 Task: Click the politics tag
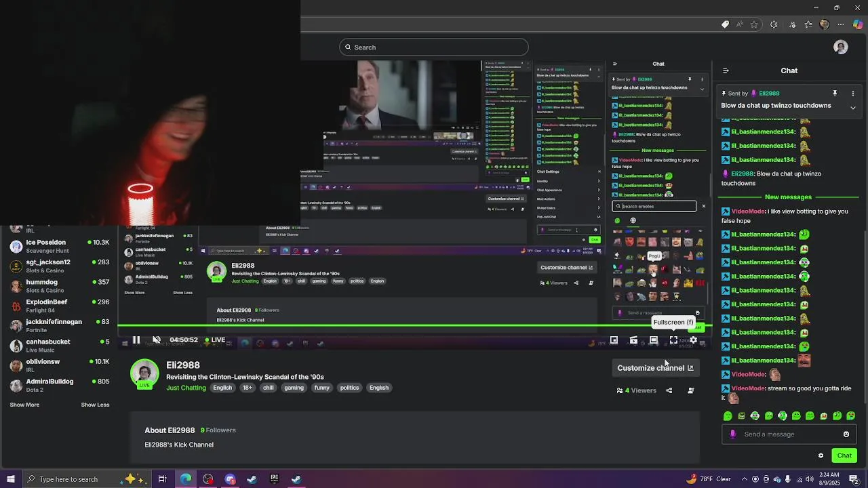pos(349,388)
